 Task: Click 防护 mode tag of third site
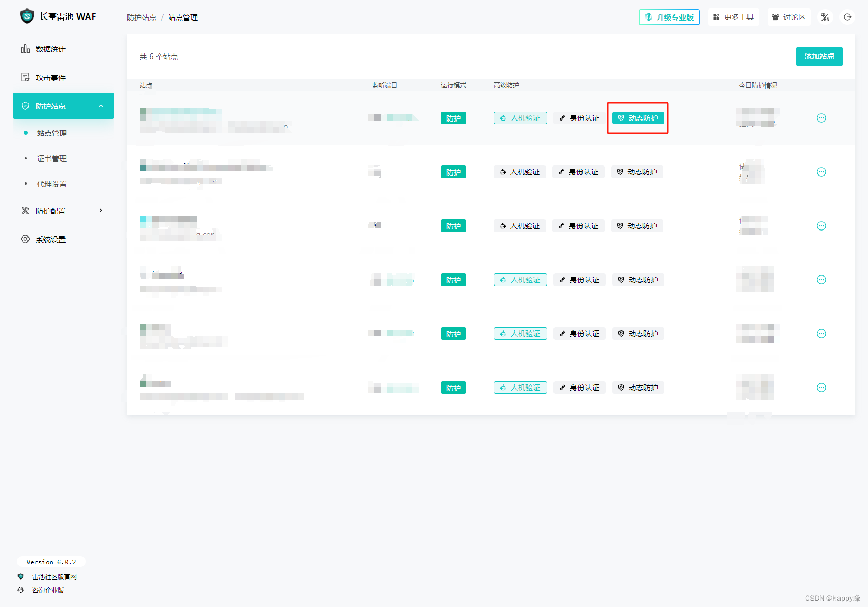pos(454,226)
